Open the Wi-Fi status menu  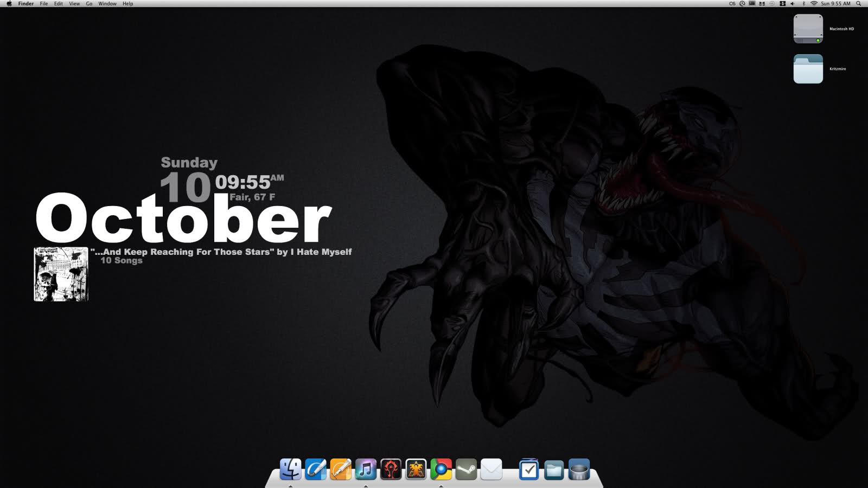click(x=814, y=4)
